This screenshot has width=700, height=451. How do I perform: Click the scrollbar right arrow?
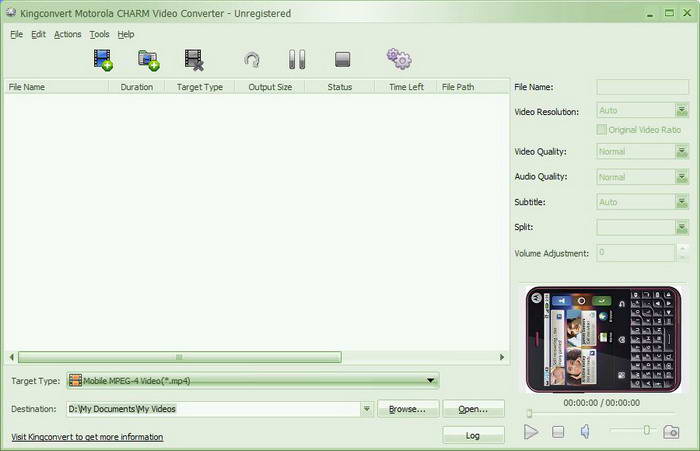coord(502,357)
